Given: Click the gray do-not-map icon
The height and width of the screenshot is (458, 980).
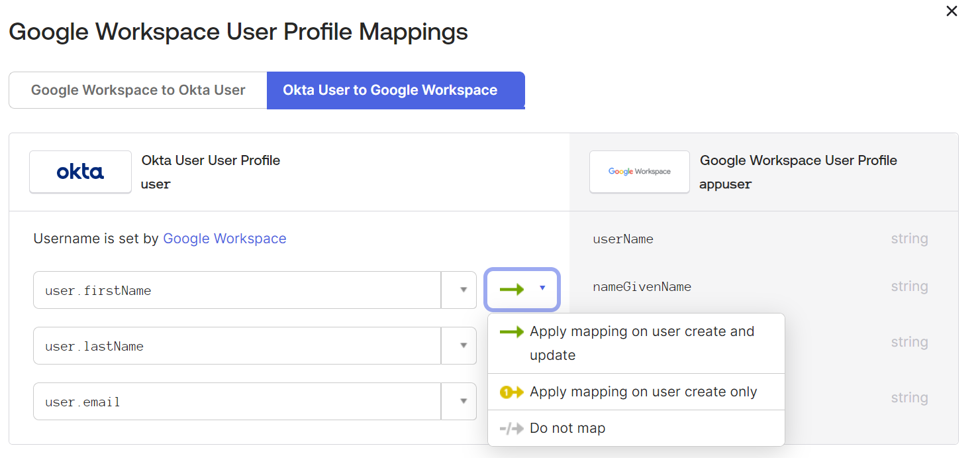Looking at the screenshot, I should click(511, 429).
